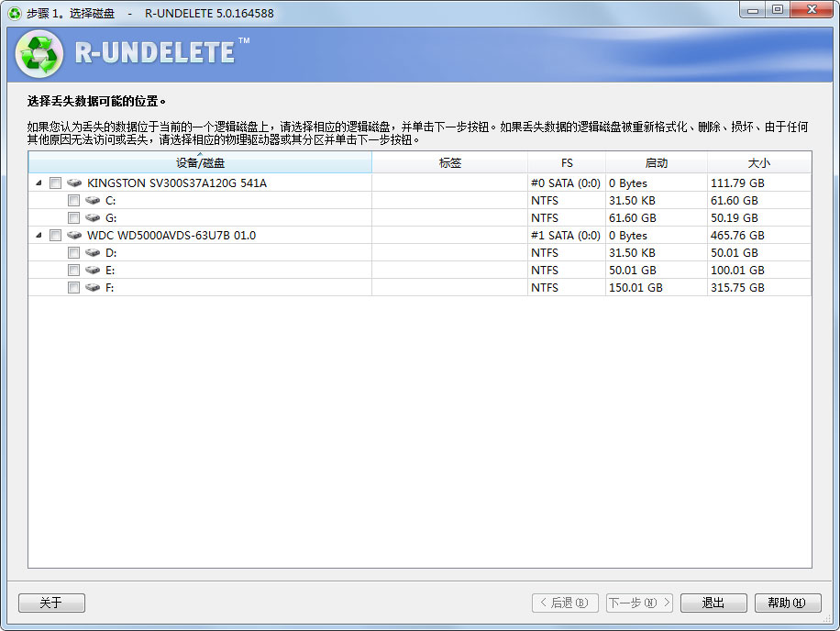Click the R-UNDELETE recycle logo icon

(39, 54)
